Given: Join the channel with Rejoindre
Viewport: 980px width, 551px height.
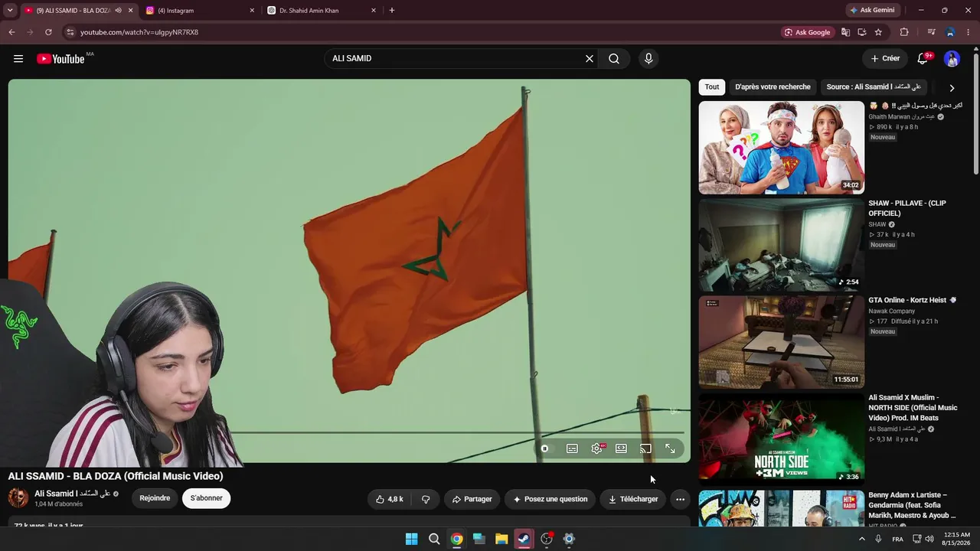Looking at the screenshot, I should coord(155,498).
